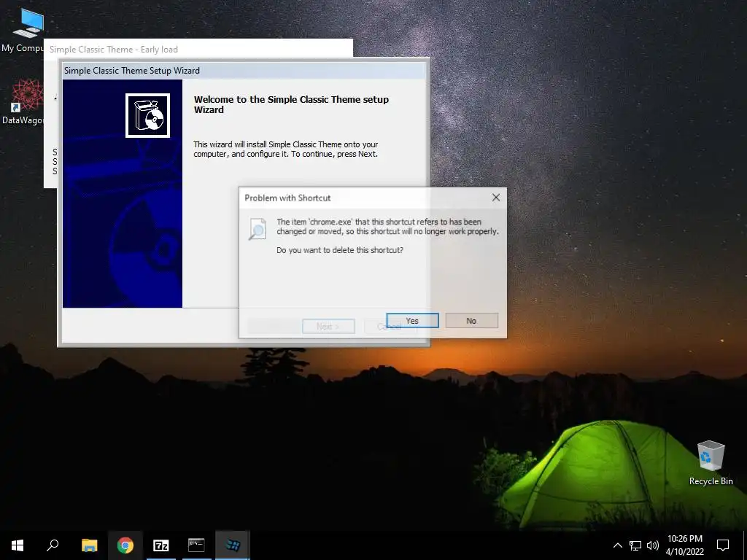This screenshot has height=560, width=747.
Task: Launch File Explorer from taskbar
Action: (x=89, y=545)
